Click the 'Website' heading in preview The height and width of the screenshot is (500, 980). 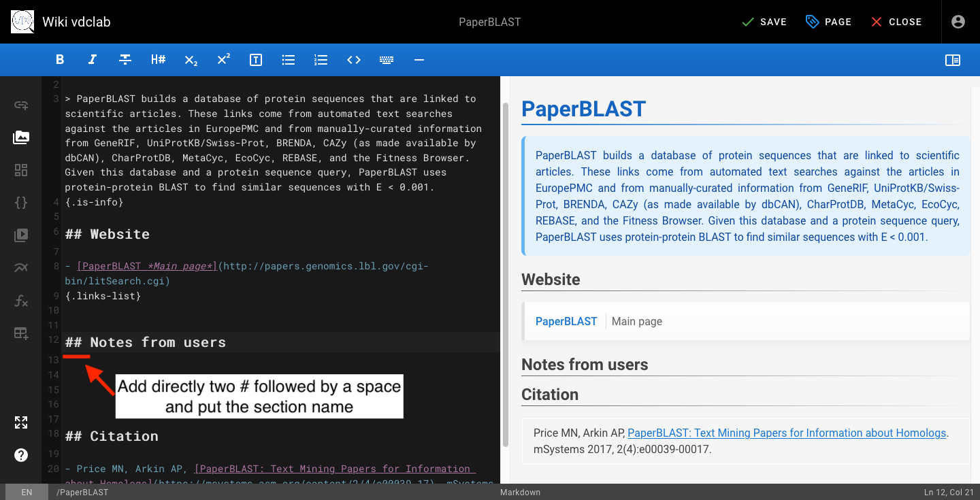point(551,280)
